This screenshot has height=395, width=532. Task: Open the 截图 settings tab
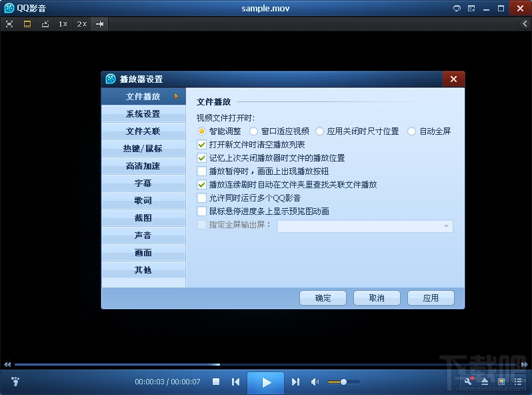click(143, 218)
